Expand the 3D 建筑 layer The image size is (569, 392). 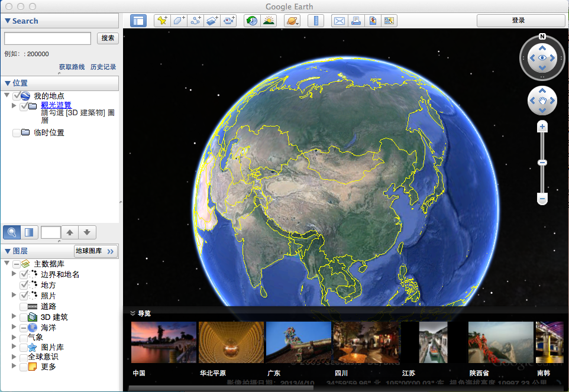point(14,316)
